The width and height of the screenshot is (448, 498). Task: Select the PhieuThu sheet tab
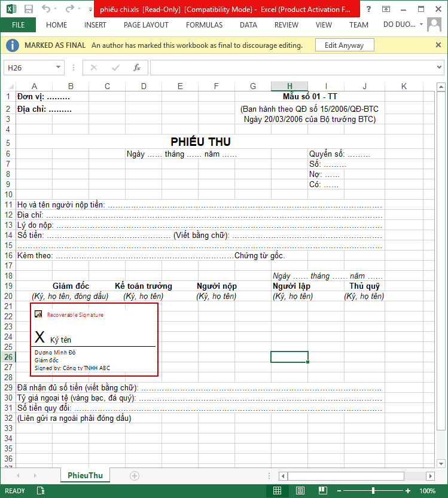(x=85, y=476)
